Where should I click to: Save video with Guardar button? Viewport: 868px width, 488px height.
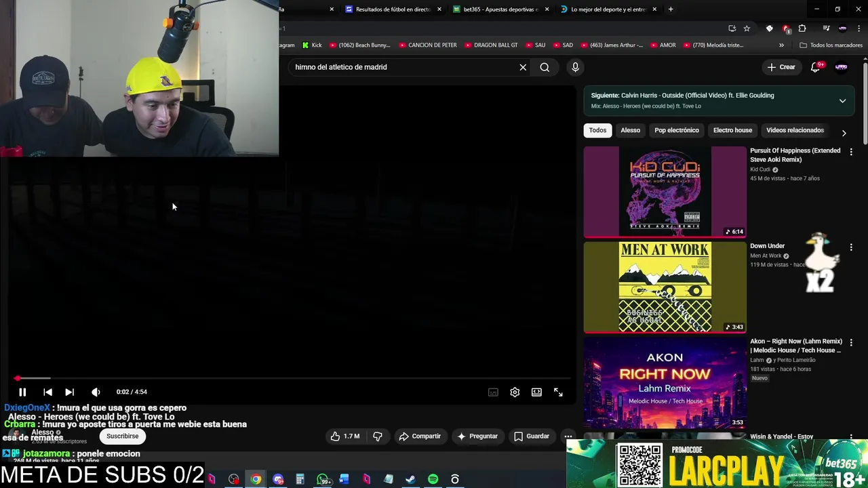tap(532, 436)
